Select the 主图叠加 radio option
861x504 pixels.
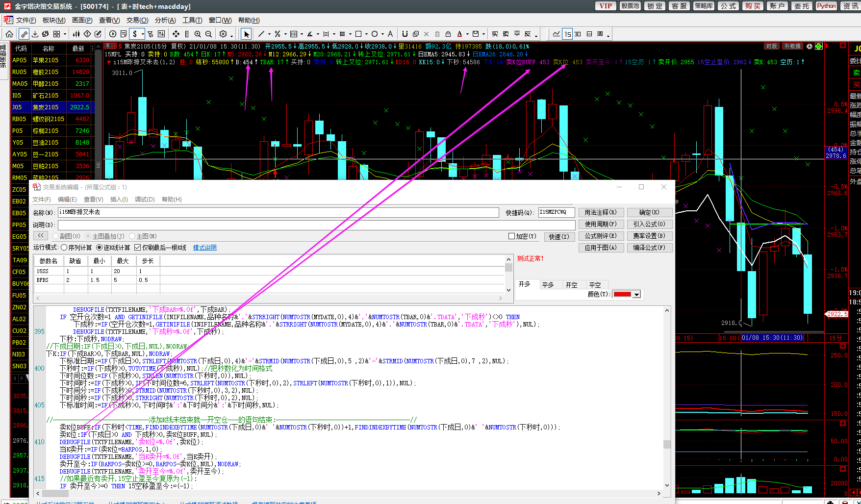(x=88, y=236)
